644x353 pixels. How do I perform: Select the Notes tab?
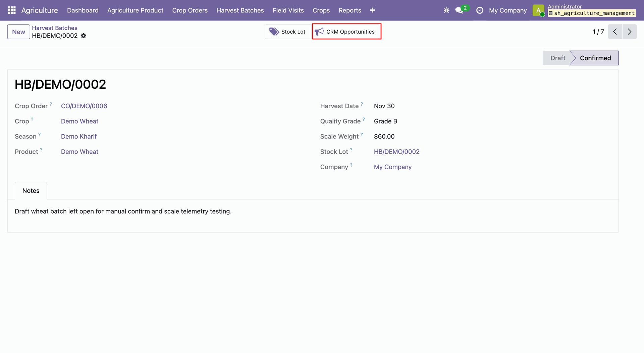pos(31,191)
